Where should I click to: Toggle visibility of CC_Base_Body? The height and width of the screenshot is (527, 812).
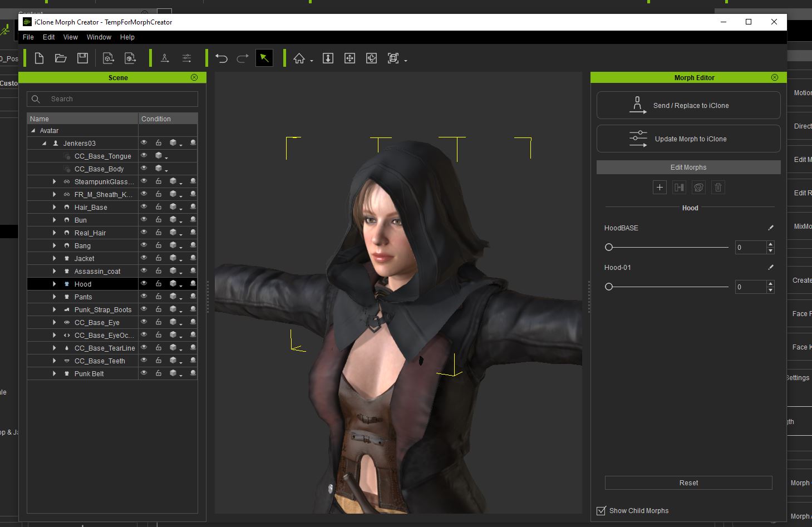click(x=144, y=169)
